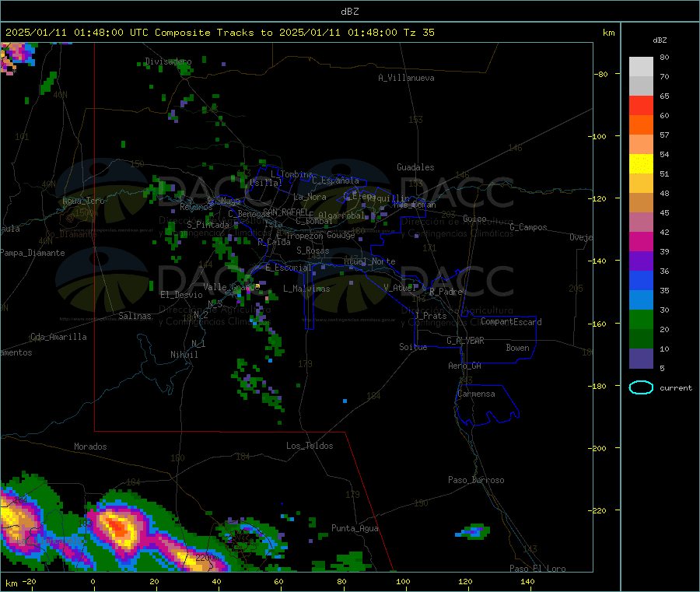
Task: Click the 'dBZ' title at top center
Action: 349,12
